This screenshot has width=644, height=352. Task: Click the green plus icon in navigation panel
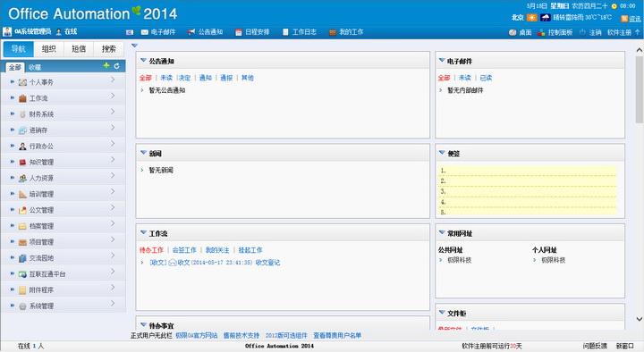click(106, 65)
